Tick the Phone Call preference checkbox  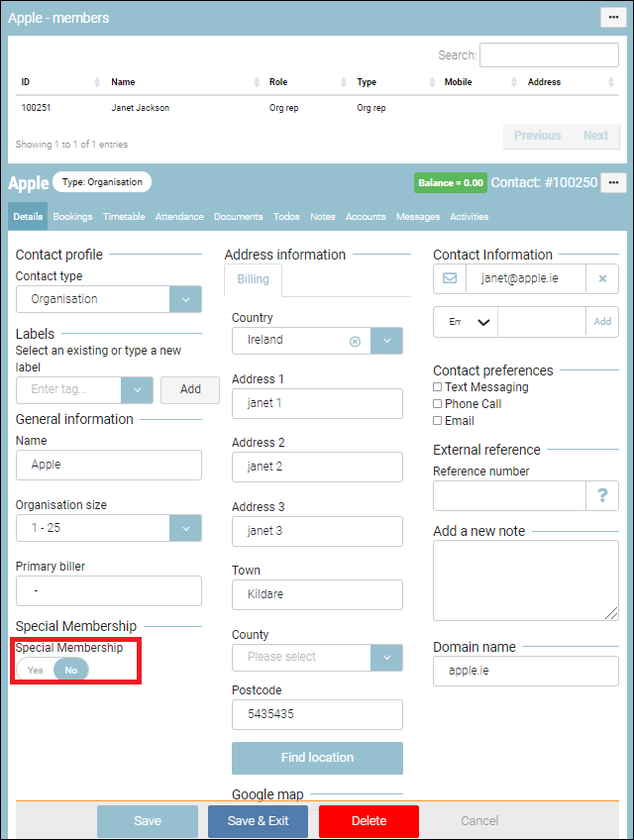pyautogui.click(x=438, y=404)
